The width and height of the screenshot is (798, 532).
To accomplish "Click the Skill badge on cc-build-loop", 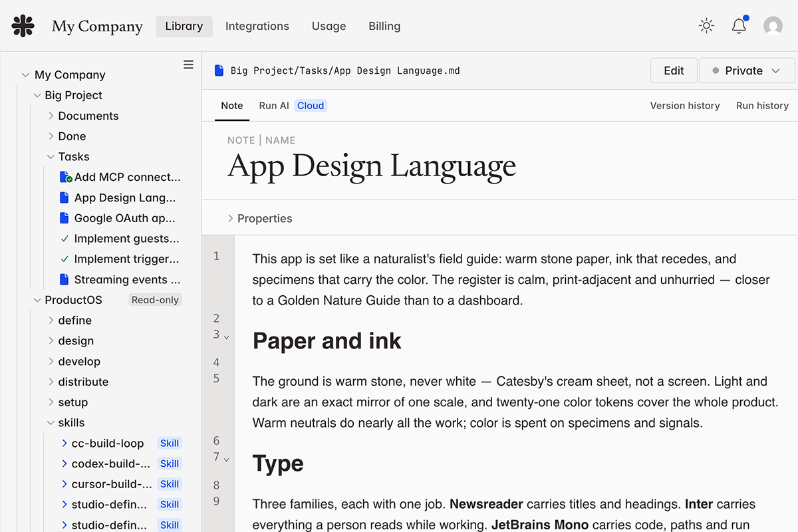I will 170,443.
